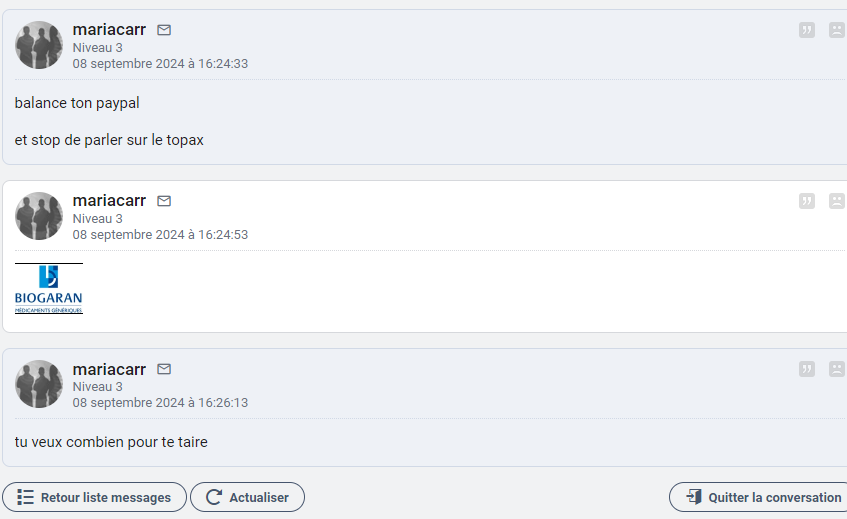Click the list icon in Retour button

point(25,497)
